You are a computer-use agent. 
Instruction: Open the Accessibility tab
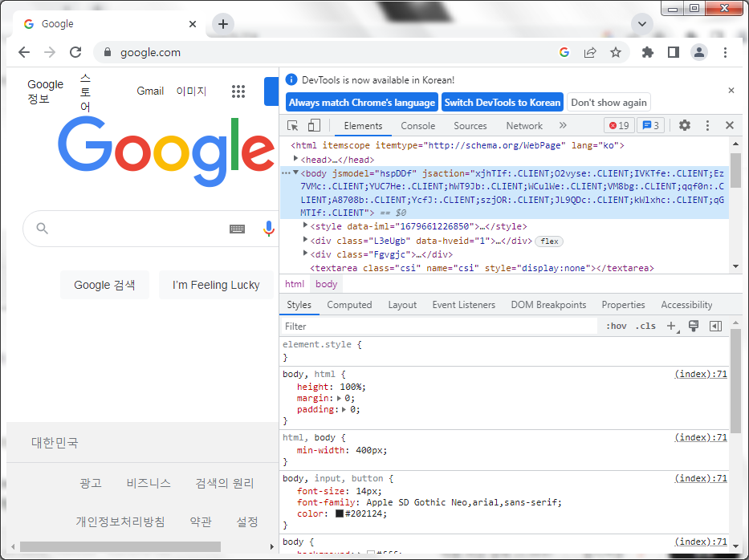pyautogui.click(x=686, y=305)
